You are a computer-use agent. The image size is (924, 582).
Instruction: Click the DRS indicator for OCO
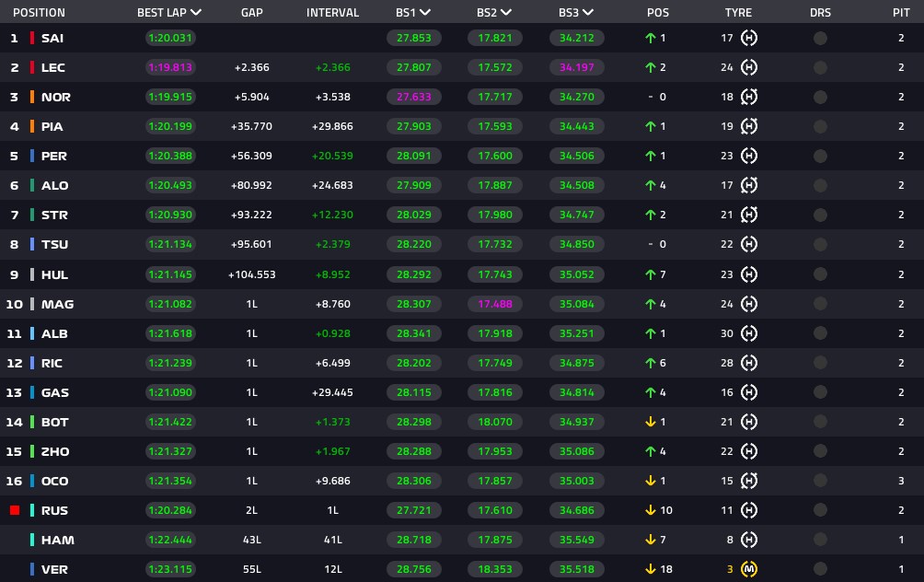pyautogui.click(x=820, y=481)
